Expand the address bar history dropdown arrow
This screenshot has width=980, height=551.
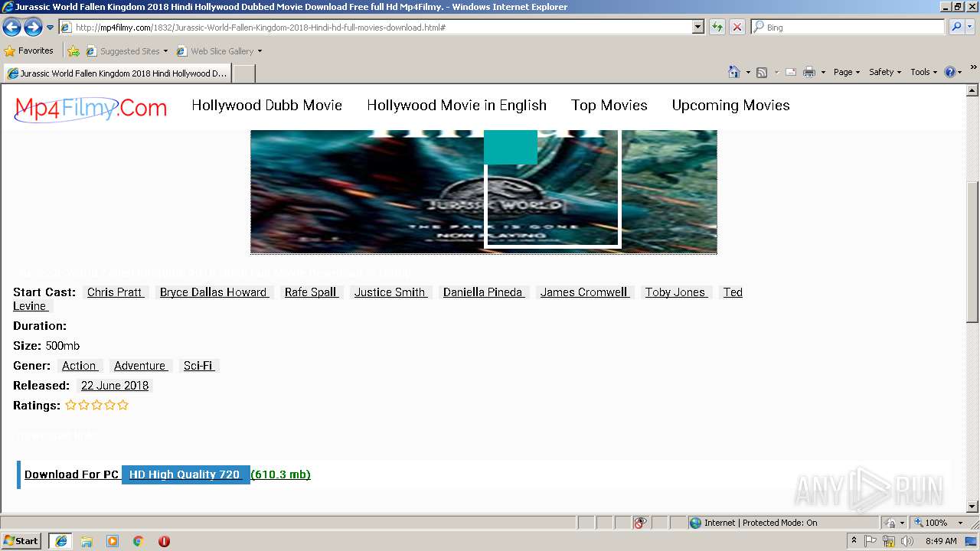[697, 28]
